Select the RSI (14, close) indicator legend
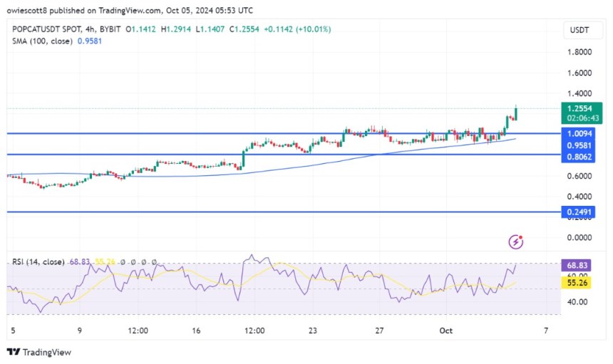 tap(37, 262)
